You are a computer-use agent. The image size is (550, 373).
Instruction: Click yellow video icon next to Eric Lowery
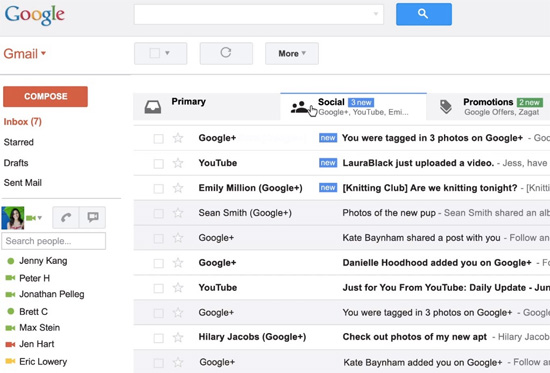(x=11, y=361)
